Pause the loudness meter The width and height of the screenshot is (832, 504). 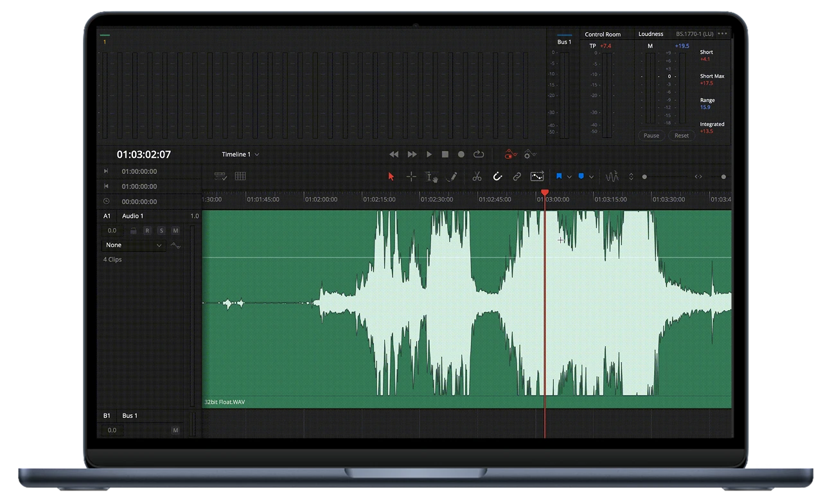pos(651,135)
